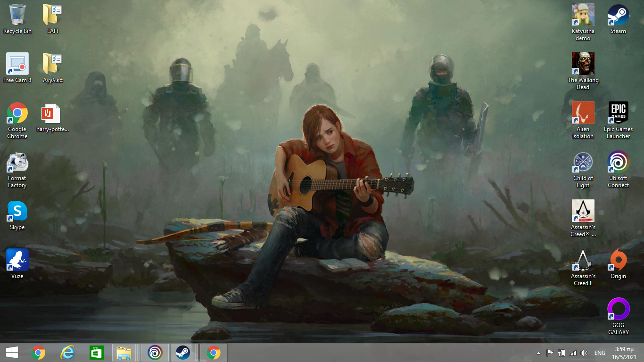This screenshot has height=362, width=644.
Task: Select The Walking Dead game icon
Action: [583, 71]
